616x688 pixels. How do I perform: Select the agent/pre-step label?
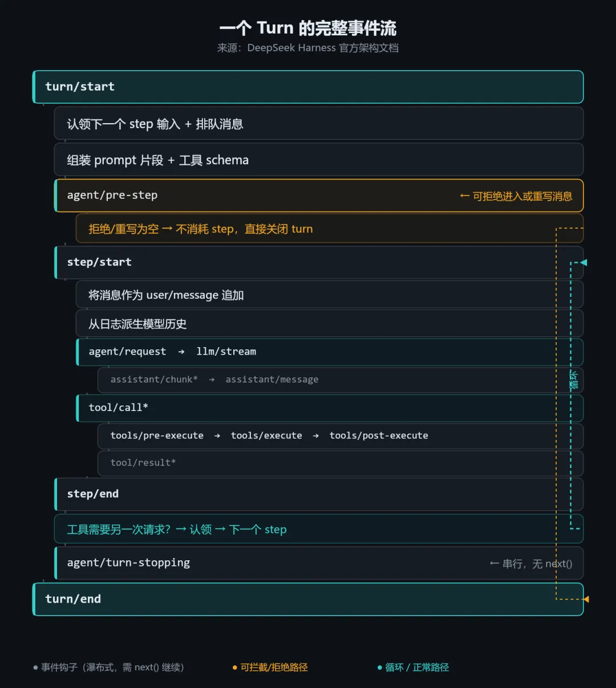tap(112, 195)
